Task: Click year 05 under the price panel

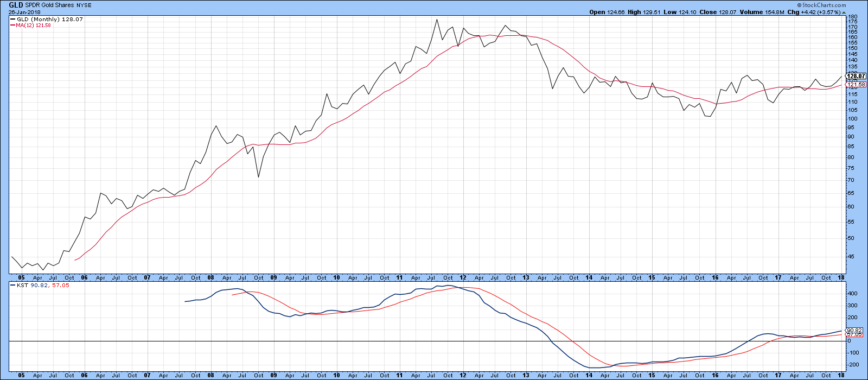Action: [22, 277]
